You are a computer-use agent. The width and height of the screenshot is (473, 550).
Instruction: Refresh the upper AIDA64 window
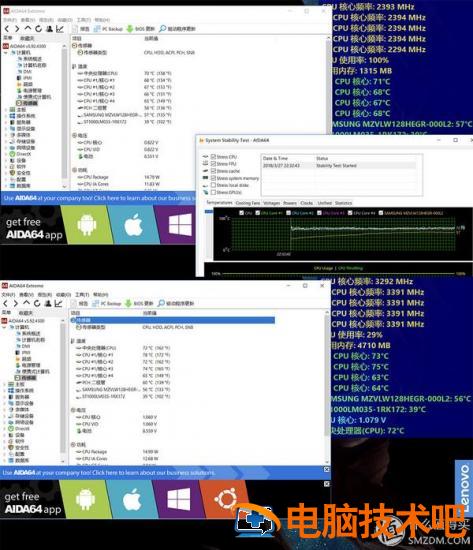point(38,29)
